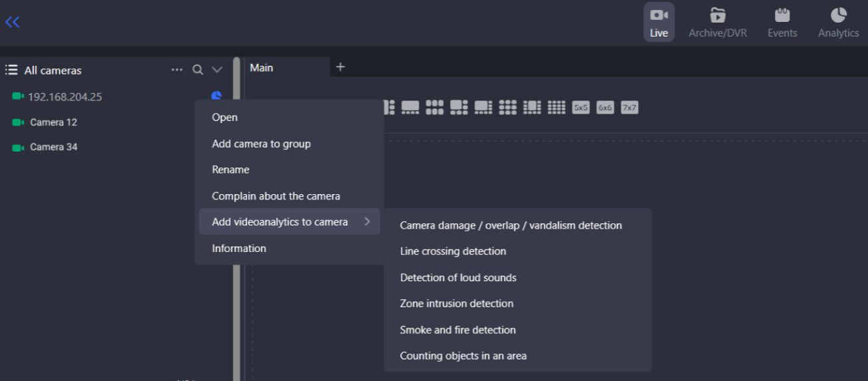
Task: Open the Analytics section
Action: [x=838, y=22]
